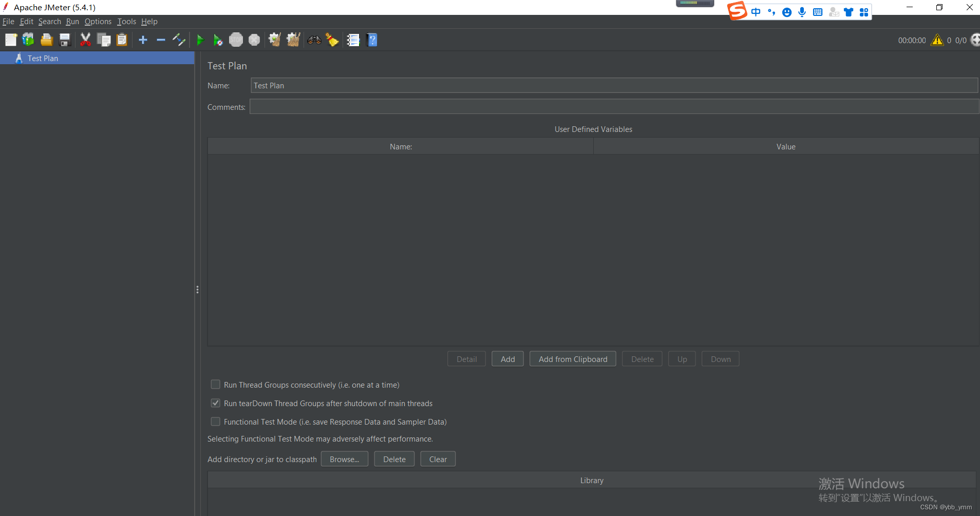Click the Add variable button
Viewport: 980px width, 516px height.
(507, 359)
